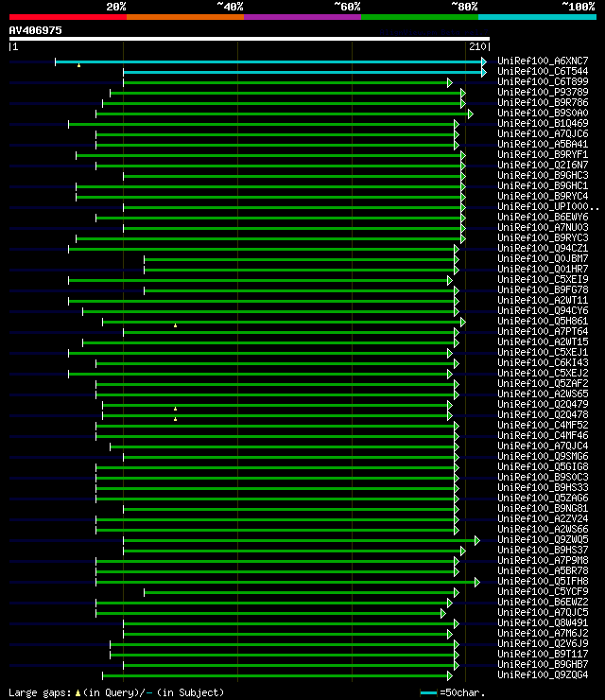Click the arrowhead ending the Q5IFH8 alignment

click(477, 582)
